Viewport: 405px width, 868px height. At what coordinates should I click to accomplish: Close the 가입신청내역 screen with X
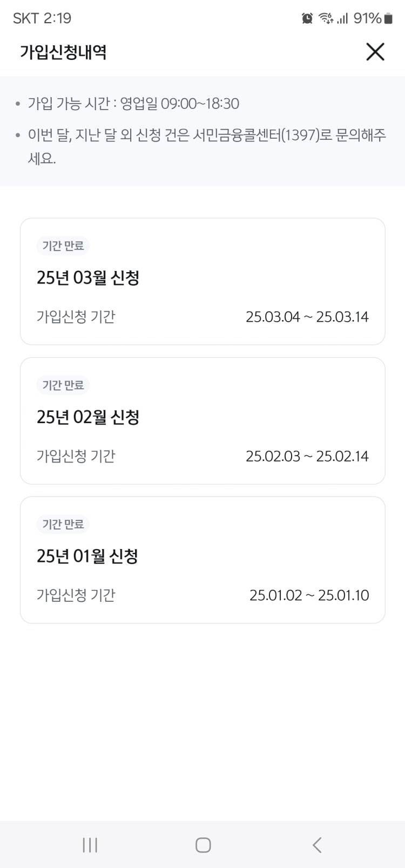(x=375, y=52)
